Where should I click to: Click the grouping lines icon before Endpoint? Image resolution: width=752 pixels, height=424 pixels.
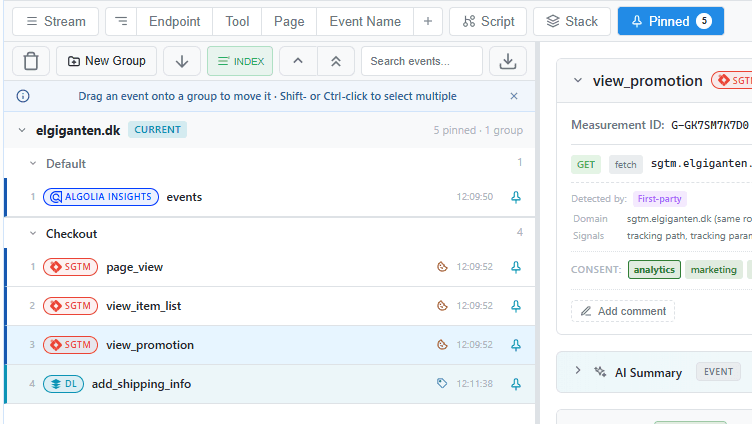tap(121, 22)
